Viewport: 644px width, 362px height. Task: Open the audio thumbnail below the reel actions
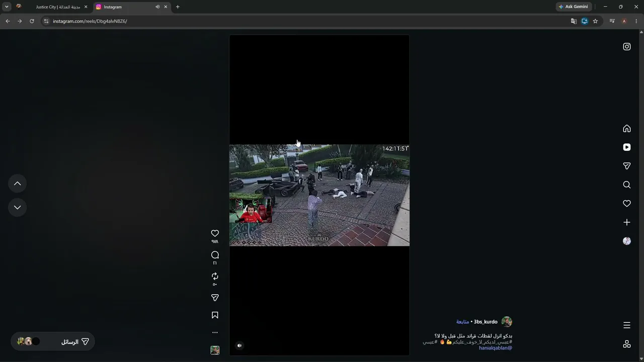215,350
